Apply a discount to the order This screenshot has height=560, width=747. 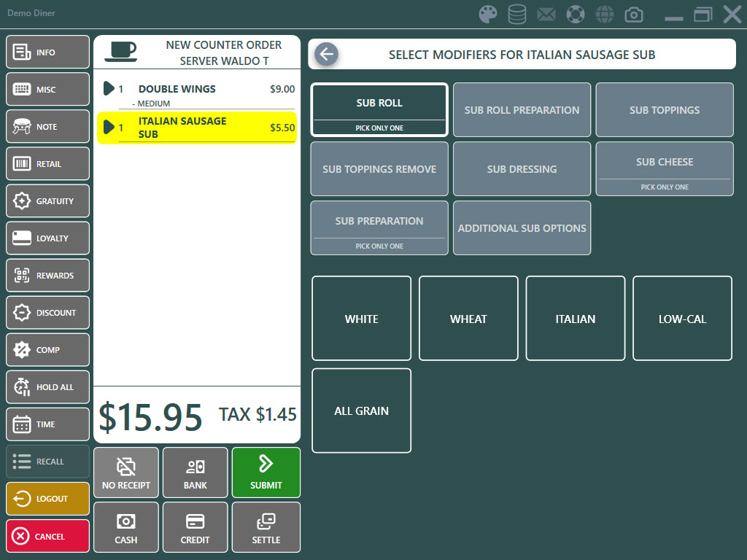48,313
